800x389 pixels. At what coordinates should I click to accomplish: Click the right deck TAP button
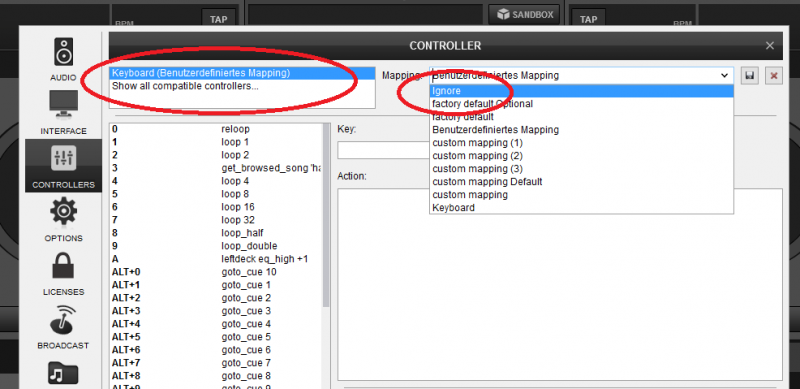tap(588, 19)
